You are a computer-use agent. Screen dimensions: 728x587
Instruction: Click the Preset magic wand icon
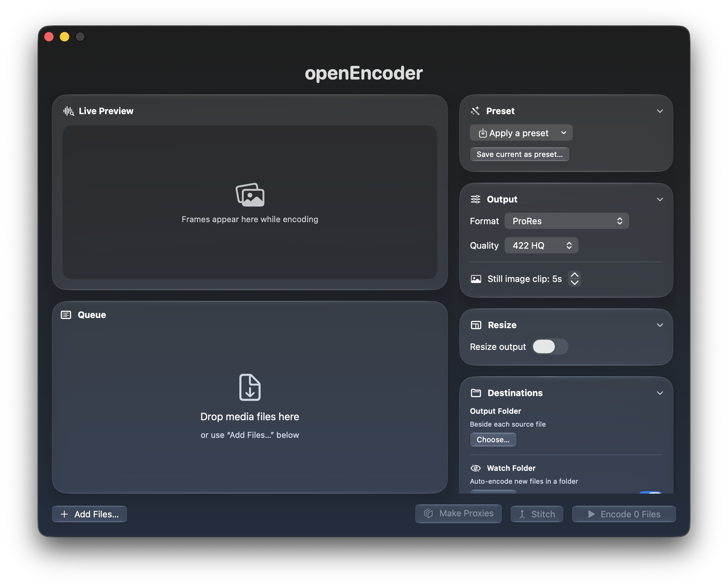click(475, 111)
